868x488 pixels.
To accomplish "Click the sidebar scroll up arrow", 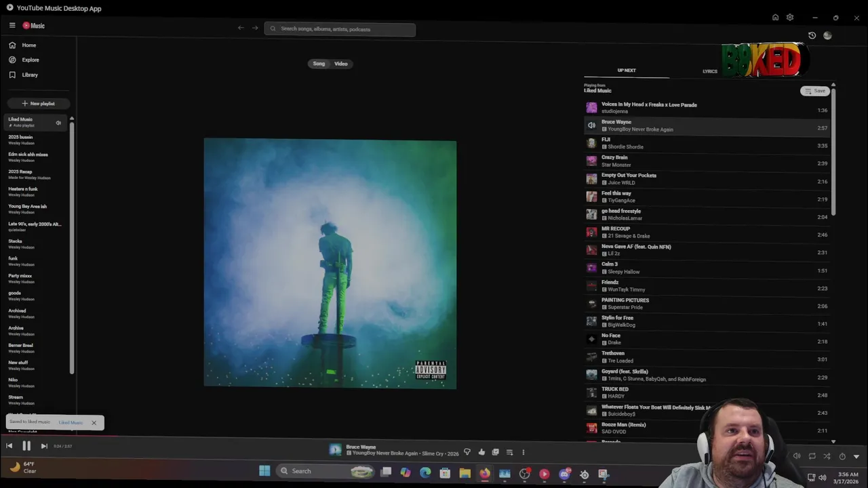I will click(71, 119).
